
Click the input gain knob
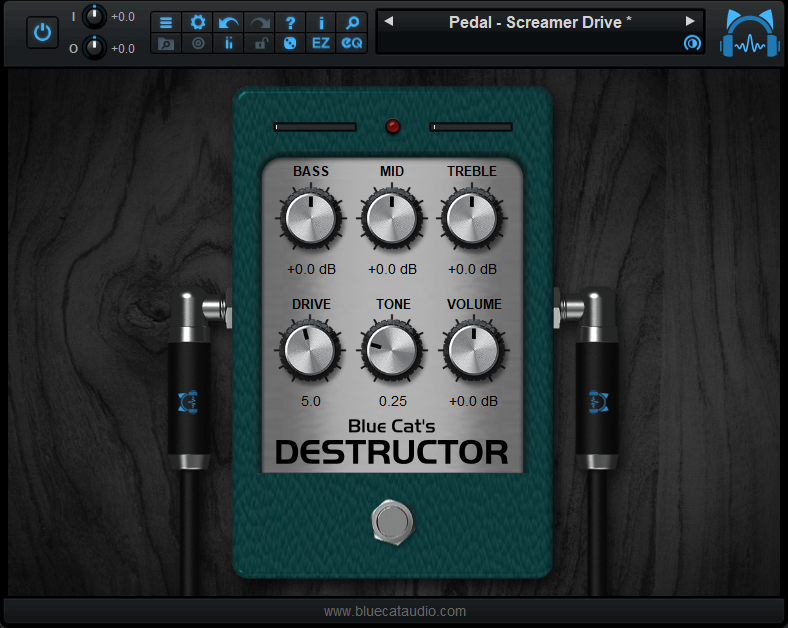tap(94, 17)
